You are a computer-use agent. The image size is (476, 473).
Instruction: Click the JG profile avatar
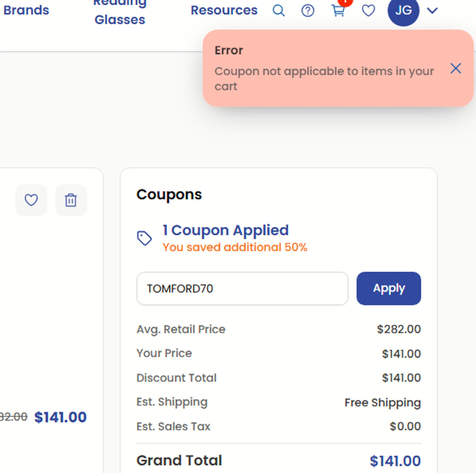pyautogui.click(x=403, y=10)
